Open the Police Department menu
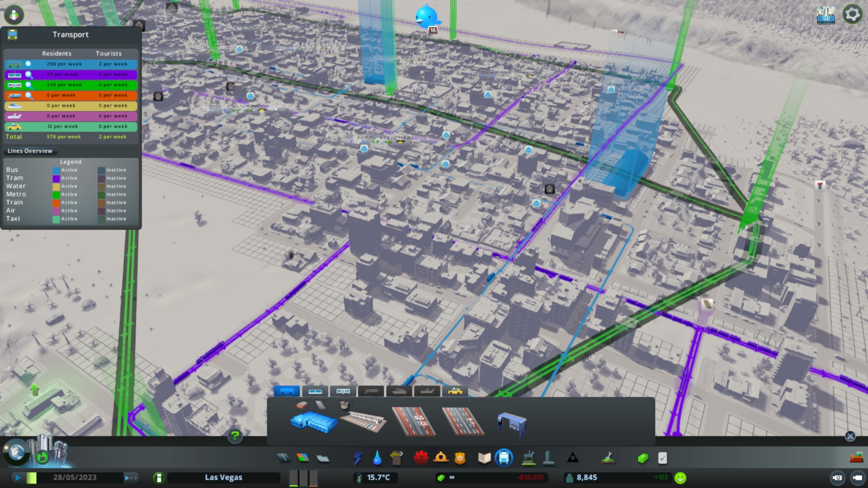Image resolution: width=868 pixels, height=488 pixels. click(460, 458)
